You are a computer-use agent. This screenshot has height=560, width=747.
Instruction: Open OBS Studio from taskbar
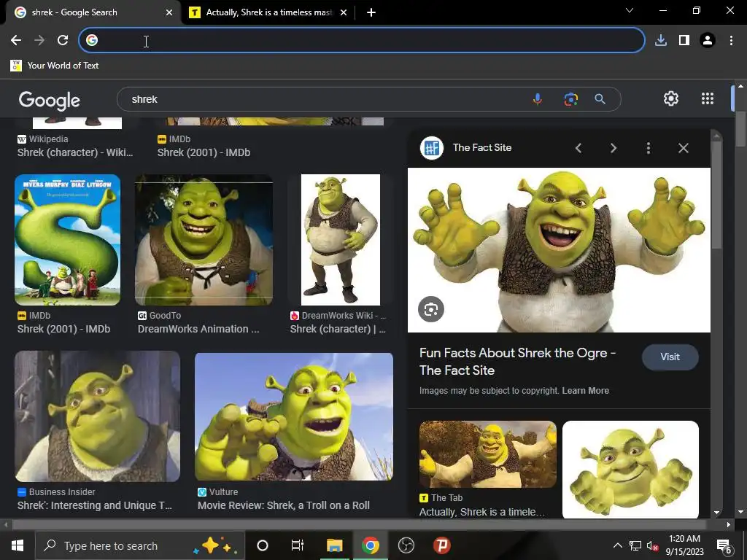coord(406,545)
